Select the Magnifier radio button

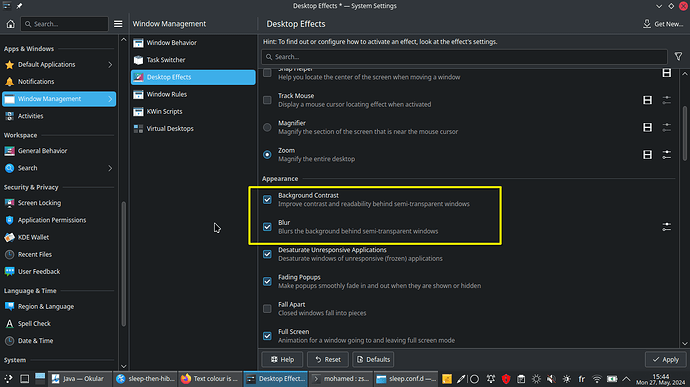[x=267, y=128]
